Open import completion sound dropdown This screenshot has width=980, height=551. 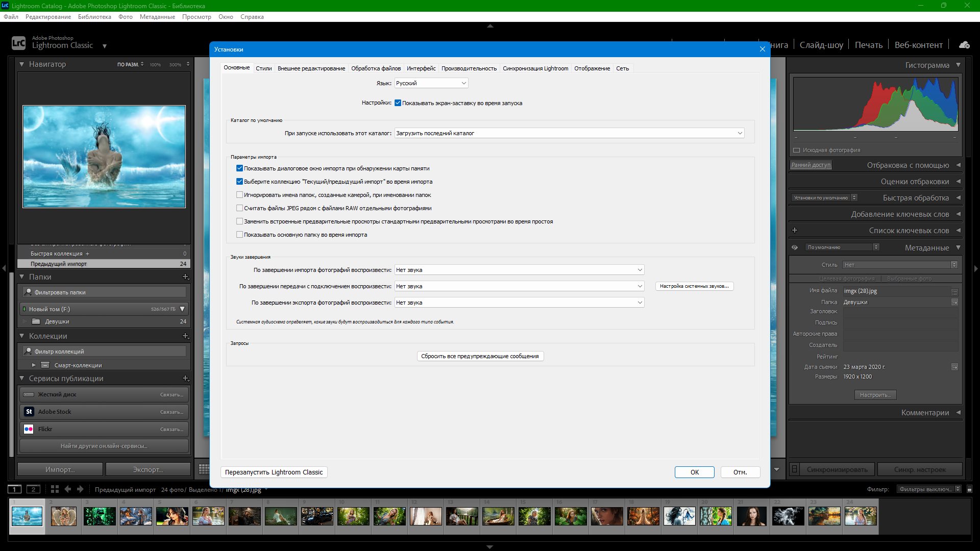click(519, 270)
